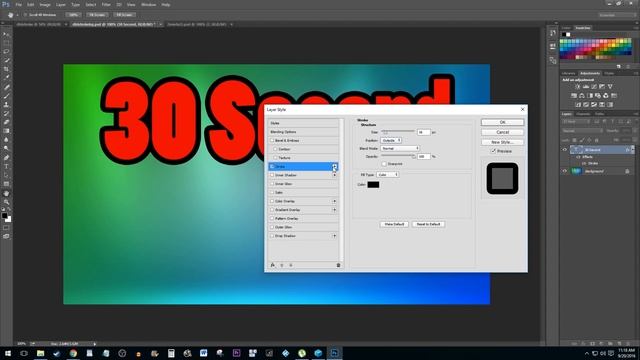Switch to the Swatches tab

[582, 28]
